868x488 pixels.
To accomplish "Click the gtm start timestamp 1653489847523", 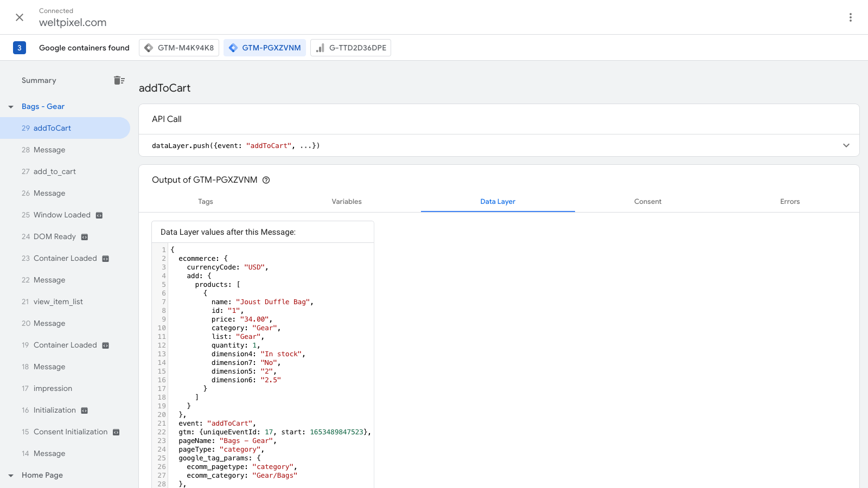I will coord(336,432).
